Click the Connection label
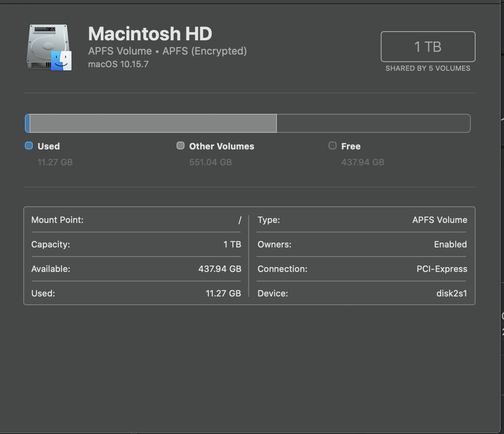504x434 pixels. [x=282, y=269]
